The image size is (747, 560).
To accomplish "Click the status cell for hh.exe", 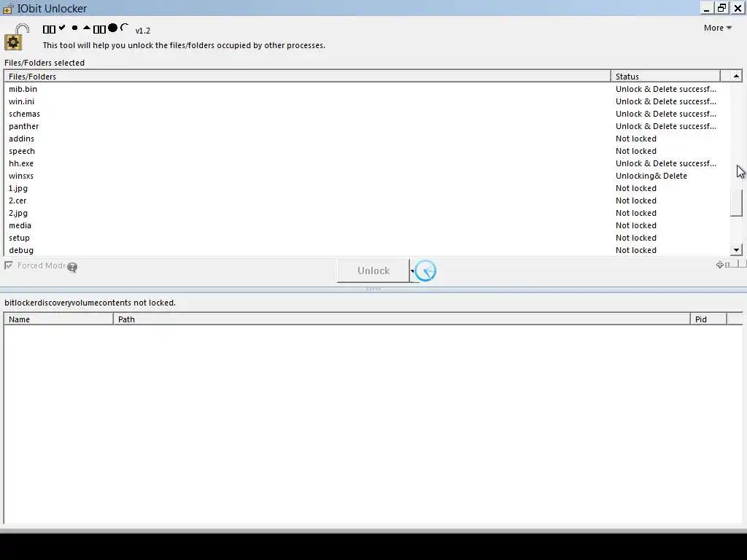I will 665,163.
